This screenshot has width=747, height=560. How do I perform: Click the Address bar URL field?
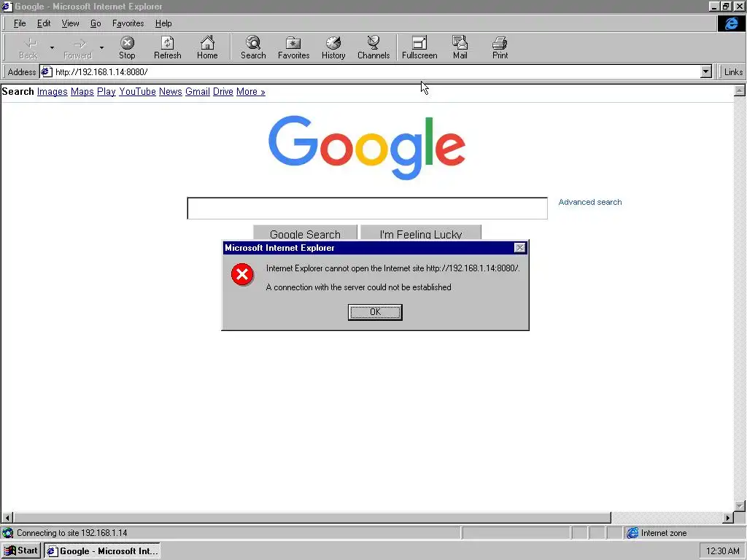(376, 72)
